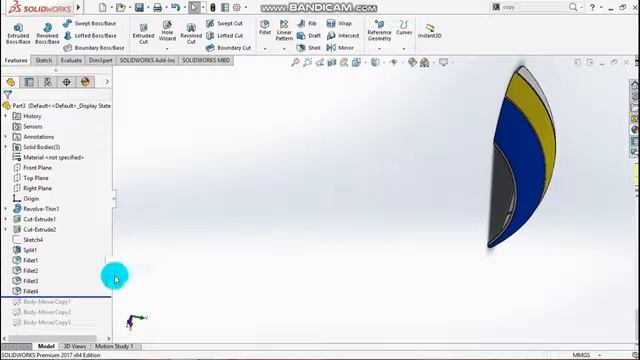Switch to the Model bottom tab
This screenshot has width=640, height=360.
tap(46, 347)
